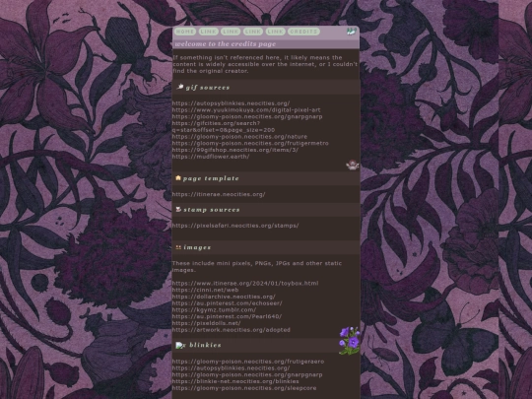
Task: Click the 'welcome to the credits page' title
Action: tap(226, 44)
